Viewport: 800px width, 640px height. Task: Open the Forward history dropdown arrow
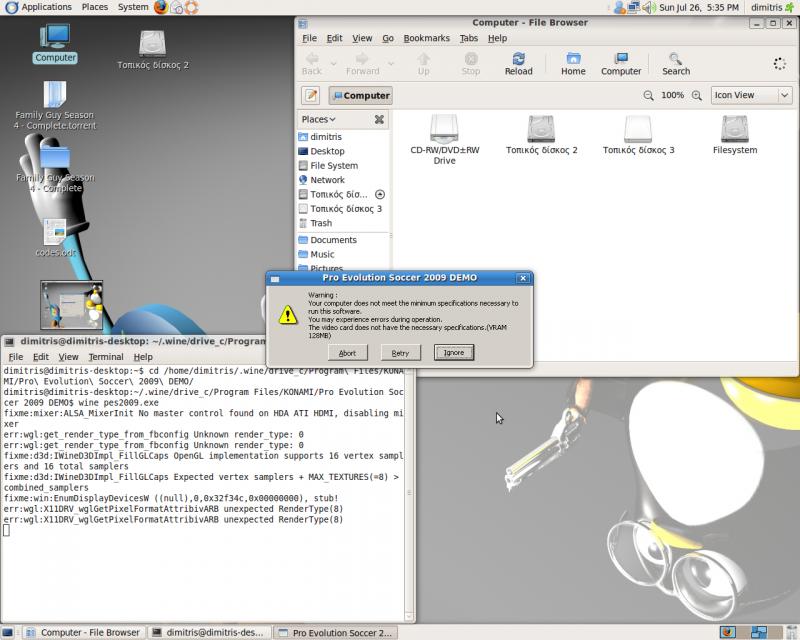point(391,64)
